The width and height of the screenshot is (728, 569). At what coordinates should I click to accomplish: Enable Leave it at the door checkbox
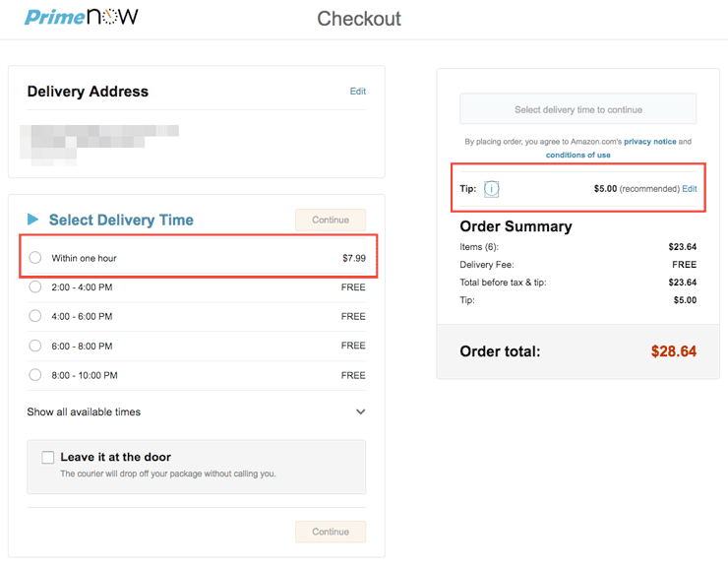[x=48, y=457]
